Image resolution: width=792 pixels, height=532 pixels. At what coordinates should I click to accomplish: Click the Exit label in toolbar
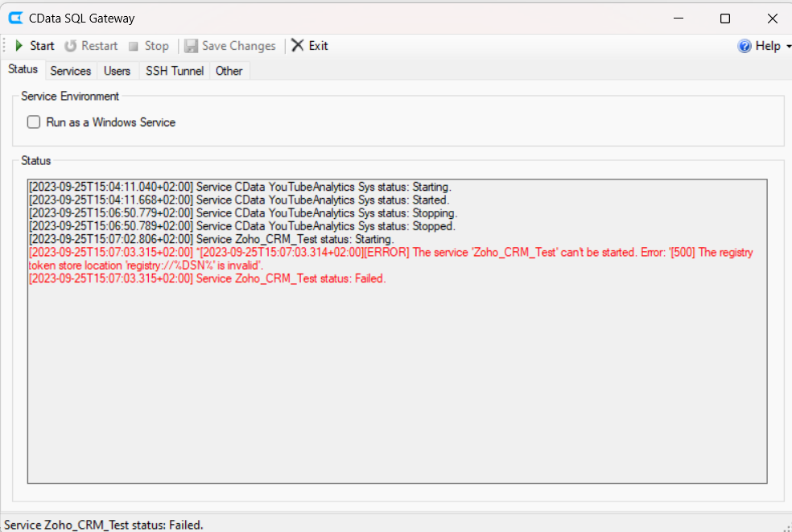click(x=318, y=46)
